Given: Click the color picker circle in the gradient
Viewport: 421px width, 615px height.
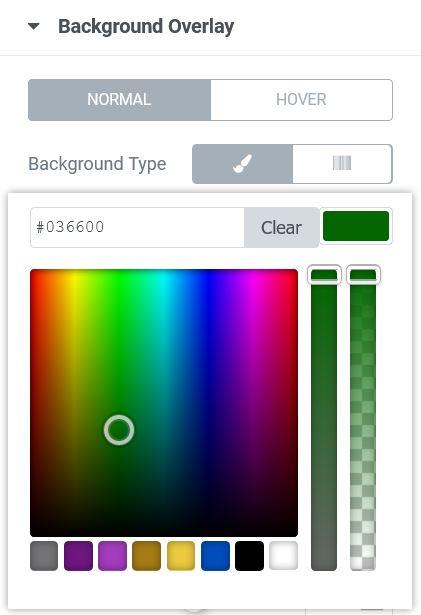Looking at the screenshot, I should [x=119, y=430].
